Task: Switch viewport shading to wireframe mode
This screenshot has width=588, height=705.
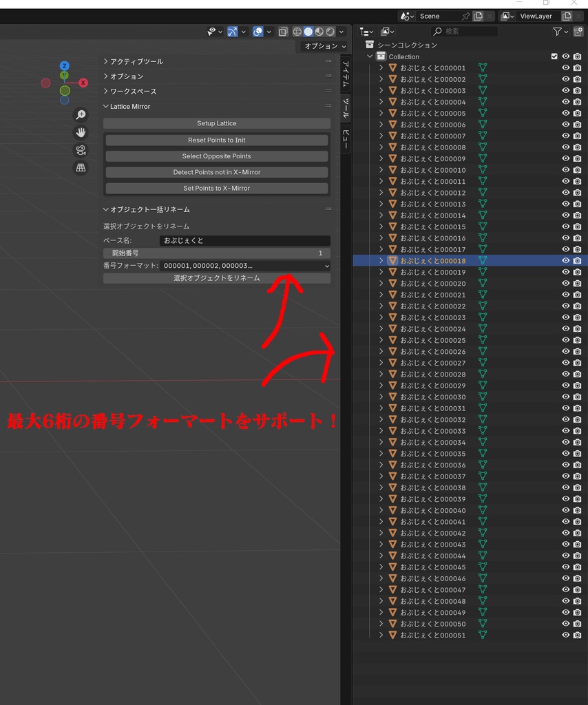Action: 297,32
